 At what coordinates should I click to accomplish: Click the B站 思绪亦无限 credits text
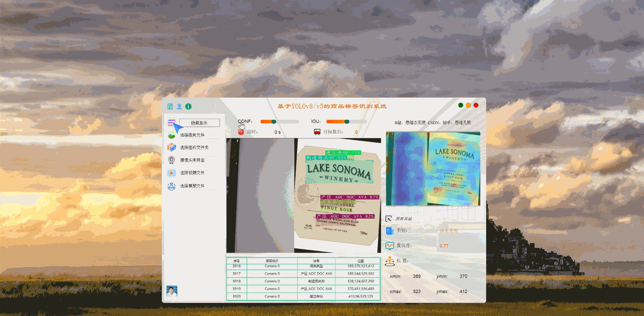point(433,123)
